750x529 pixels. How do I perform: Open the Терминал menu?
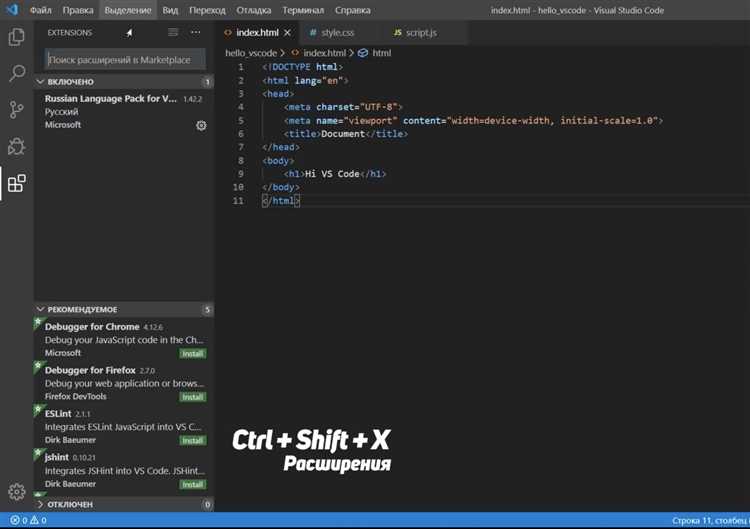(x=302, y=10)
